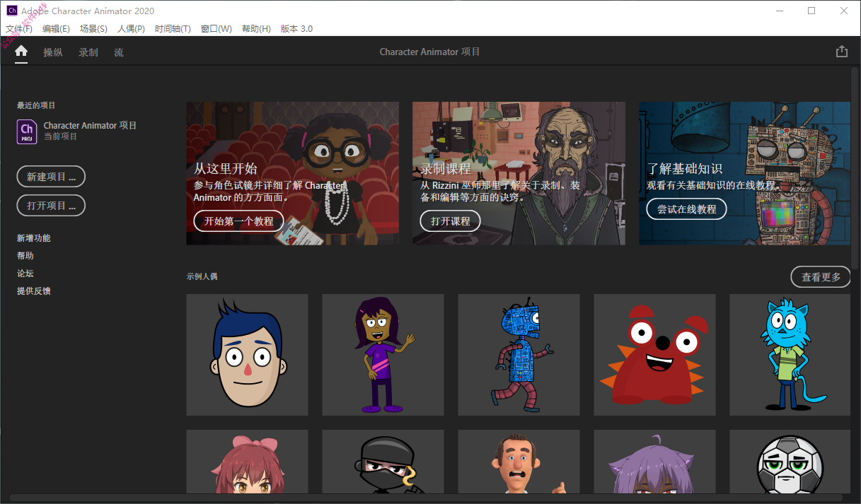The height and width of the screenshot is (504, 861).
Task: Click the 尝试在线教程 button
Action: point(686,209)
